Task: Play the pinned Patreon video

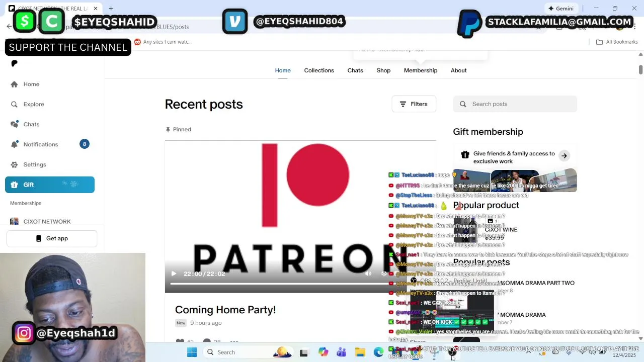Action: click(x=174, y=274)
